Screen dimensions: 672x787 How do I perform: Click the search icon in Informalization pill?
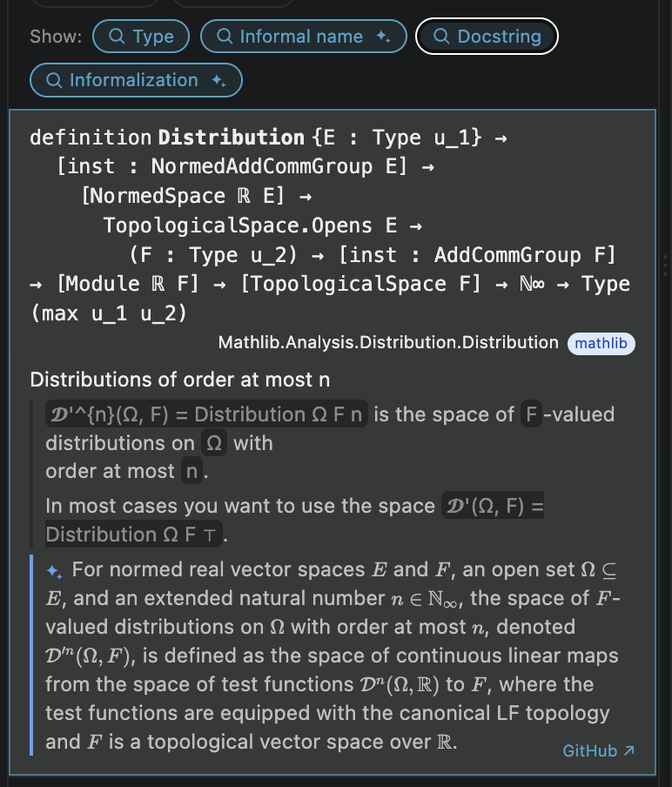click(x=54, y=80)
